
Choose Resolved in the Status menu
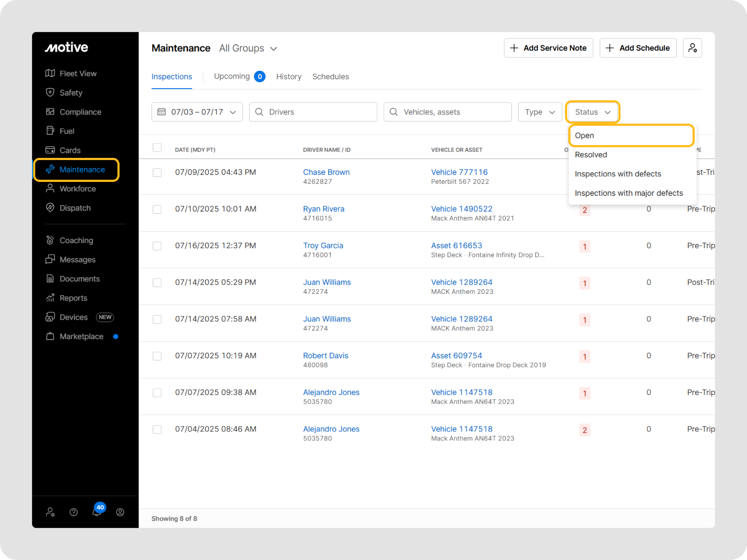coord(591,155)
